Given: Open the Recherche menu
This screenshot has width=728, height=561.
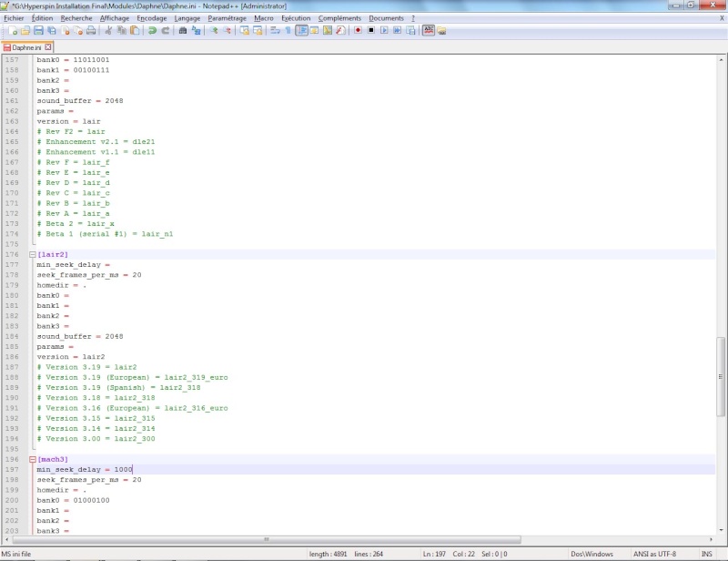Looking at the screenshot, I should (x=76, y=18).
